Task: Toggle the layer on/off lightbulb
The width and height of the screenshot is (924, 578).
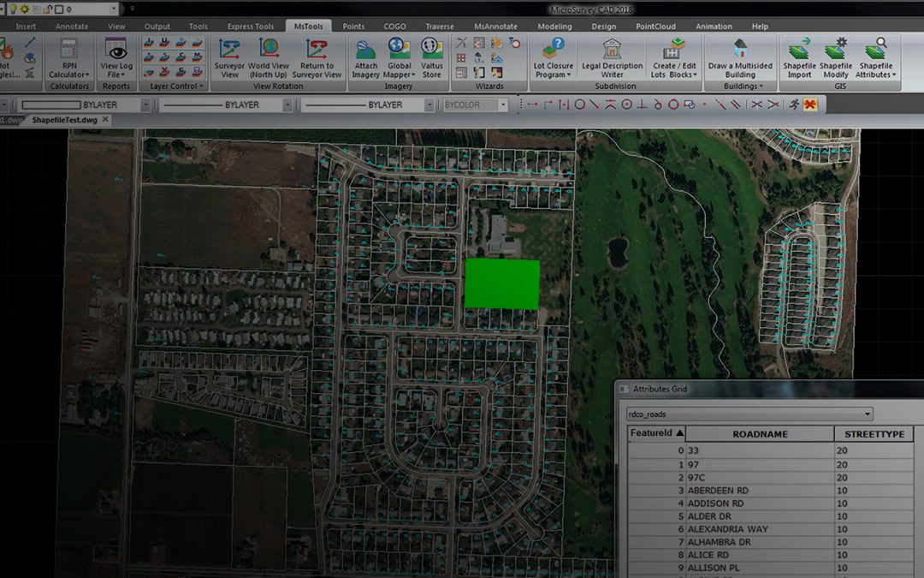Action: (x=12, y=9)
